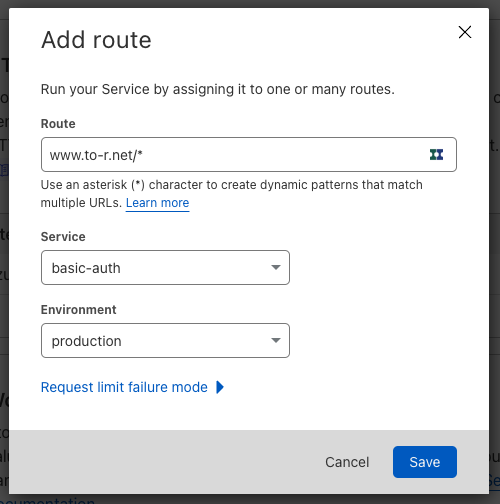Cancel adding the route
The width and height of the screenshot is (500, 504).
(x=347, y=462)
